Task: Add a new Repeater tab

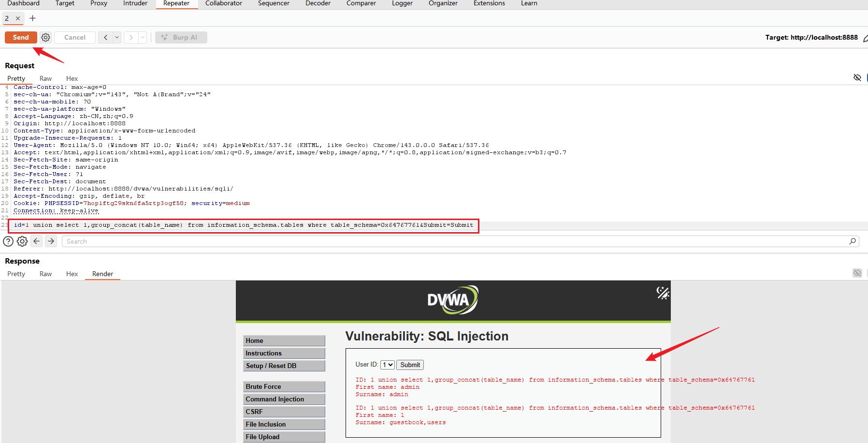Action: (x=32, y=18)
